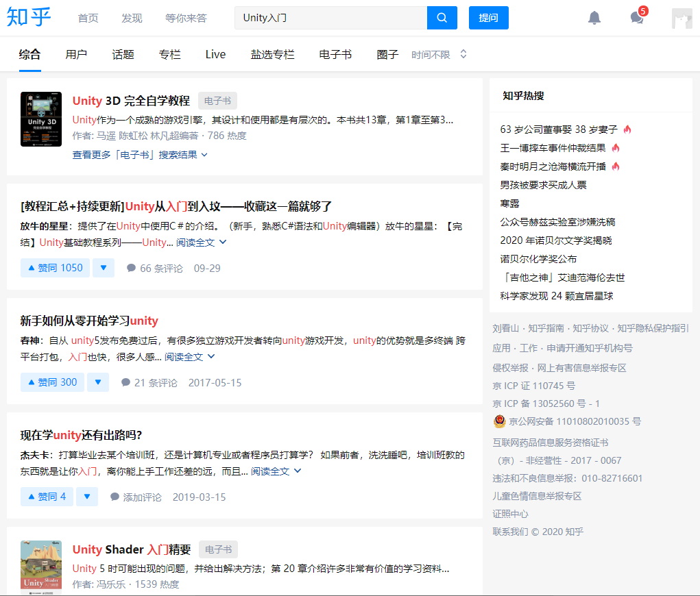The height and width of the screenshot is (596, 700).
Task: Go to 首页 in top navigation
Action: (88, 18)
